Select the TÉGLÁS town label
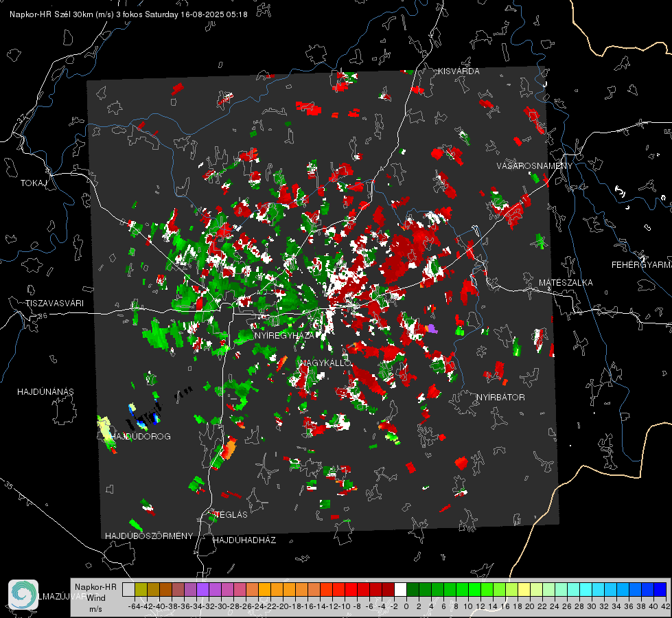Viewport: 672px width, 618px height. pyautogui.click(x=231, y=514)
